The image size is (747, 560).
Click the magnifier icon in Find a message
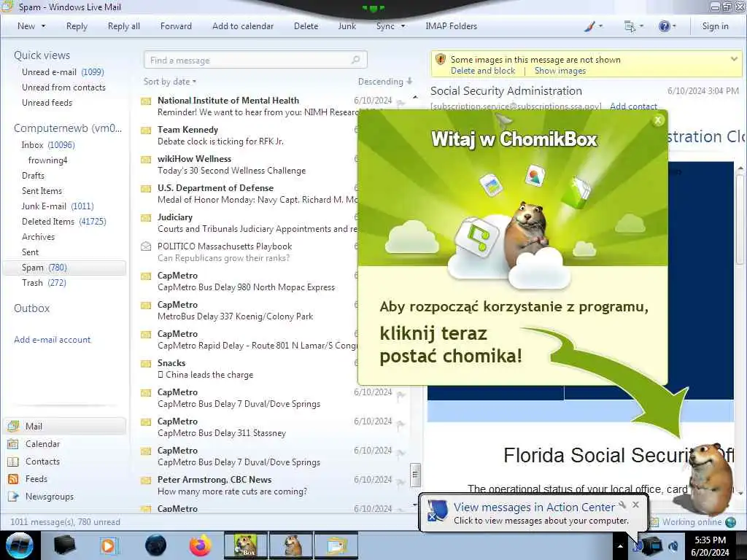355,60
